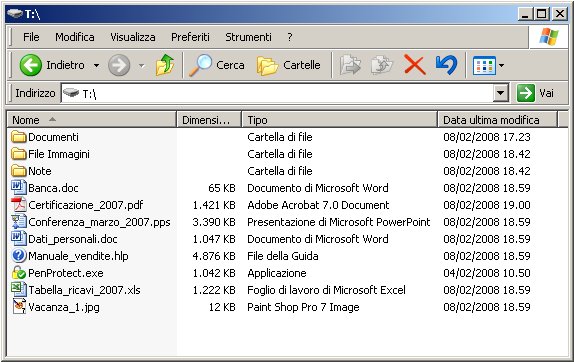The height and width of the screenshot is (362, 574).
Task: Open forward history dropdown arrow
Action: tap(141, 66)
